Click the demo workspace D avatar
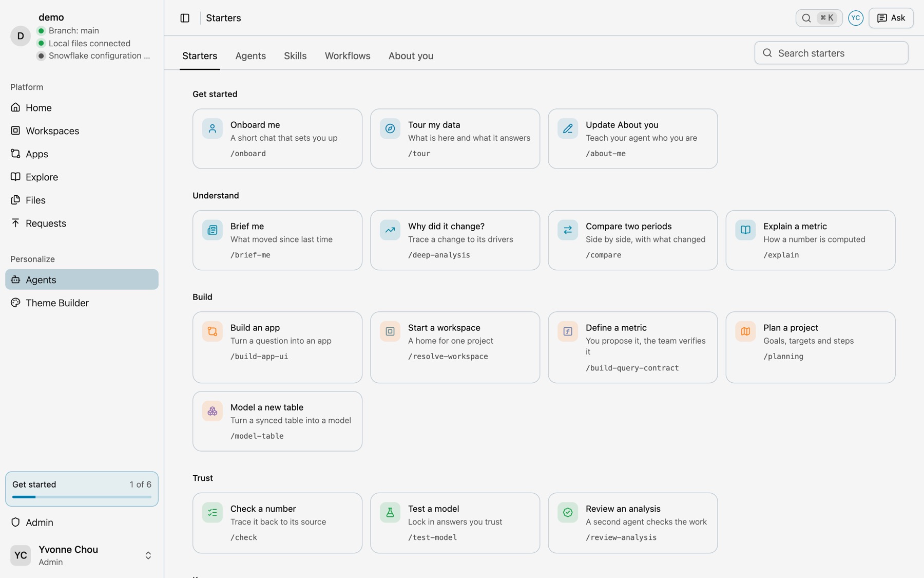 [x=21, y=36]
